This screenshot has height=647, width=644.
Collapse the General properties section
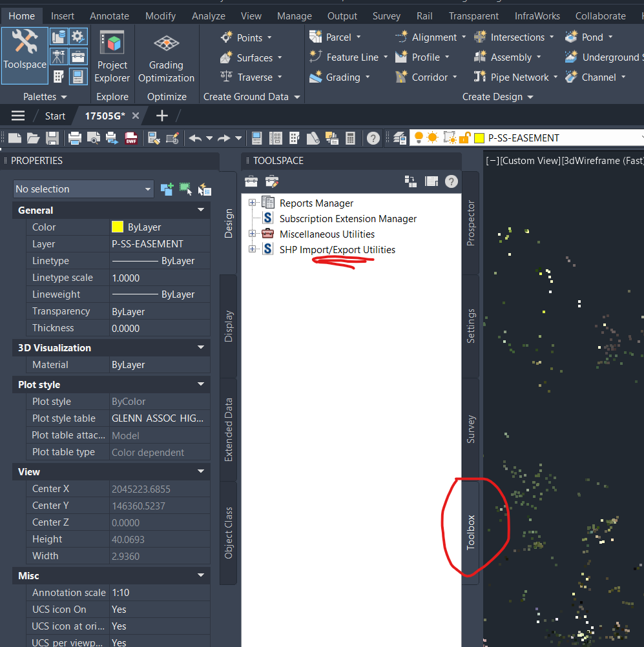201,210
